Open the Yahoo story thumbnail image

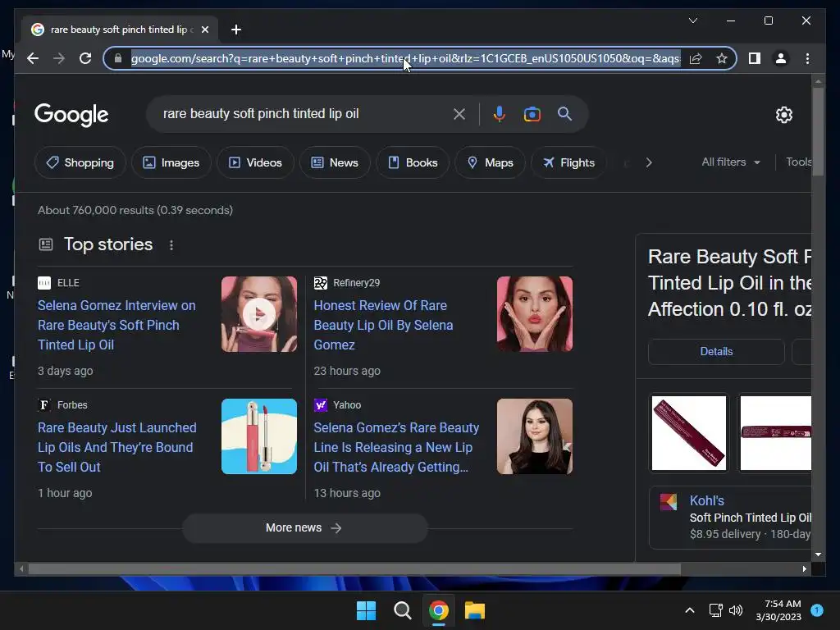[535, 436]
